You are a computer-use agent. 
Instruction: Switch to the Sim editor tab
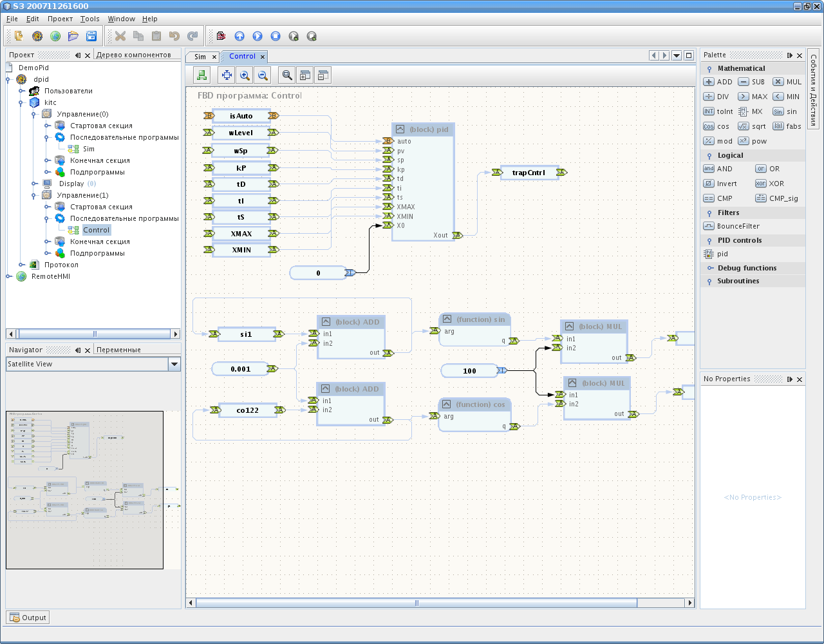[200, 57]
